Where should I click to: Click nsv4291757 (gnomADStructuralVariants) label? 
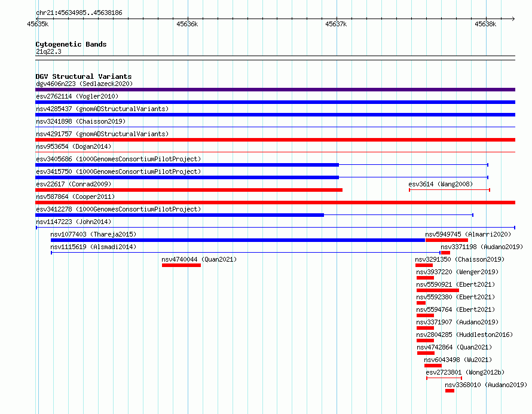point(102,134)
